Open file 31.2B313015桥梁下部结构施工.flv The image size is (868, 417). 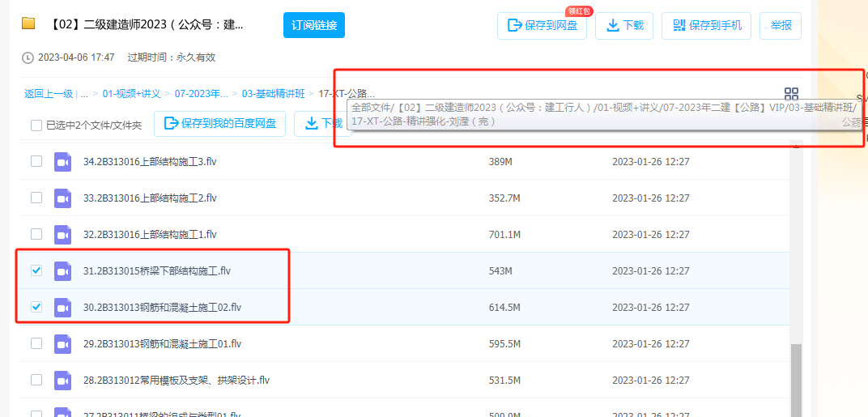coord(156,270)
